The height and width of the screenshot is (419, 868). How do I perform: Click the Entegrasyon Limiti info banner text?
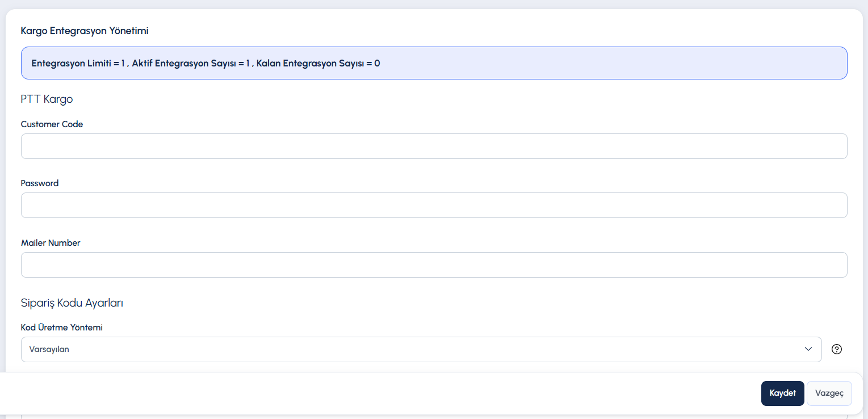(x=206, y=63)
